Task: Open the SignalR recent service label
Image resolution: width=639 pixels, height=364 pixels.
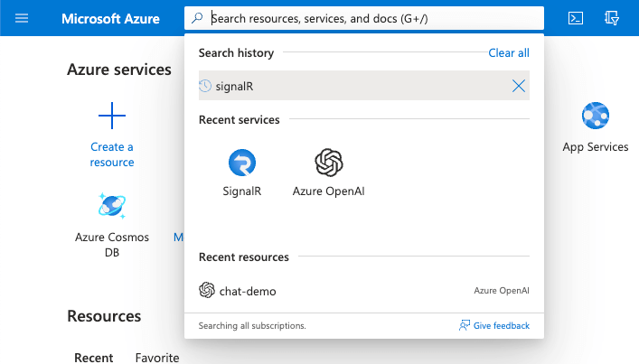Action: point(241,191)
